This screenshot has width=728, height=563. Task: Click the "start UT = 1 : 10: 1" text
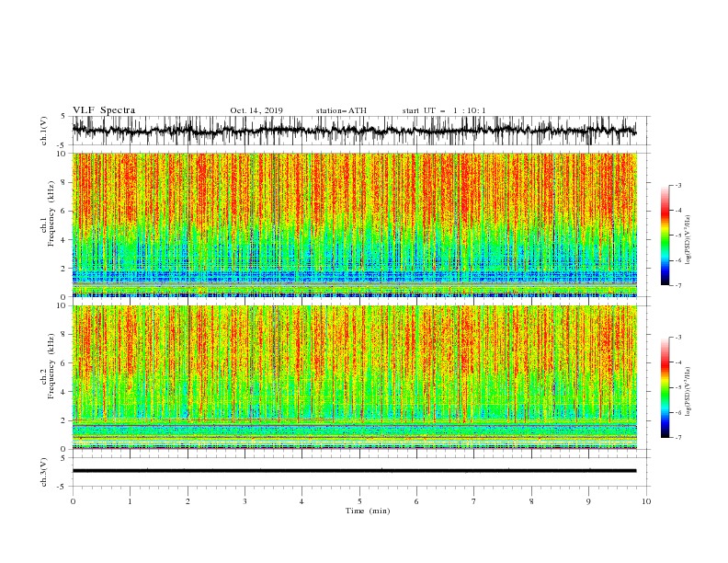click(444, 110)
